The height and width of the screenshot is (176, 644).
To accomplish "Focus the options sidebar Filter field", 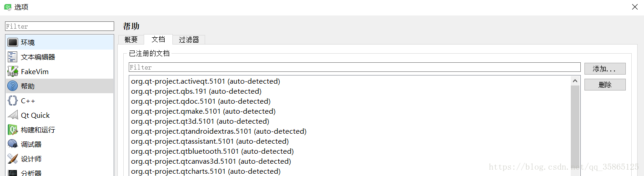I will (x=60, y=26).
